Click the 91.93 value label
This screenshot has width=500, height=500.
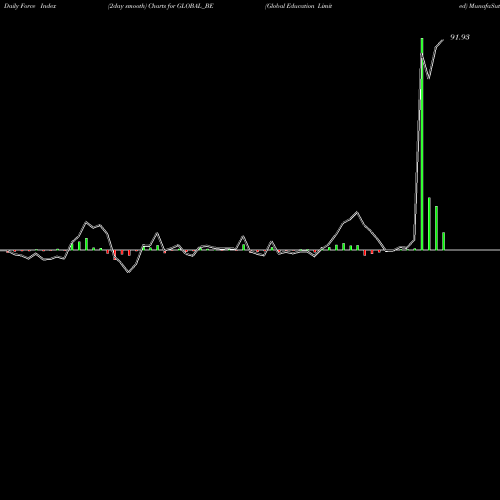point(460,37)
